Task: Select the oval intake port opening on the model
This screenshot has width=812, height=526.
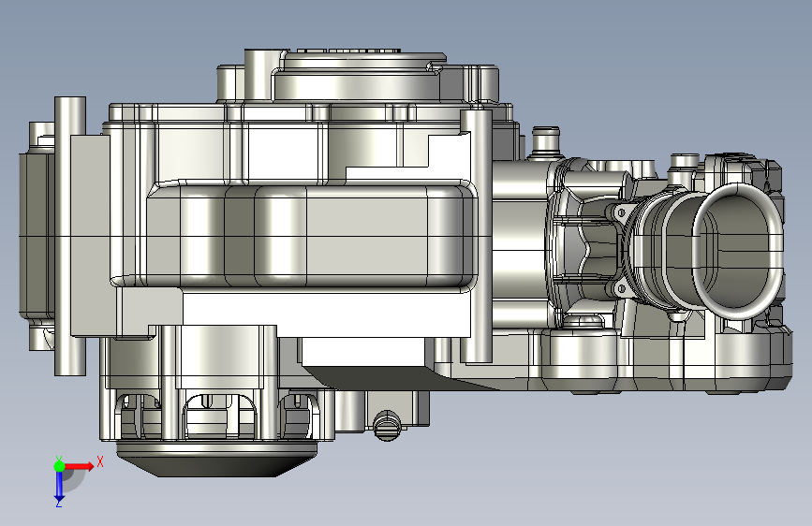Action: point(737,252)
